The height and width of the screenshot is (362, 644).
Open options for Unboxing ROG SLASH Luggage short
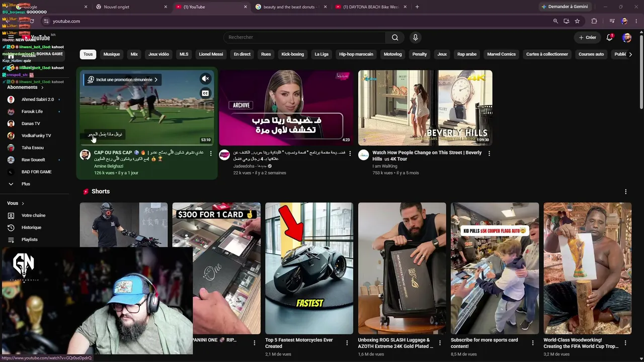(440, 343)
